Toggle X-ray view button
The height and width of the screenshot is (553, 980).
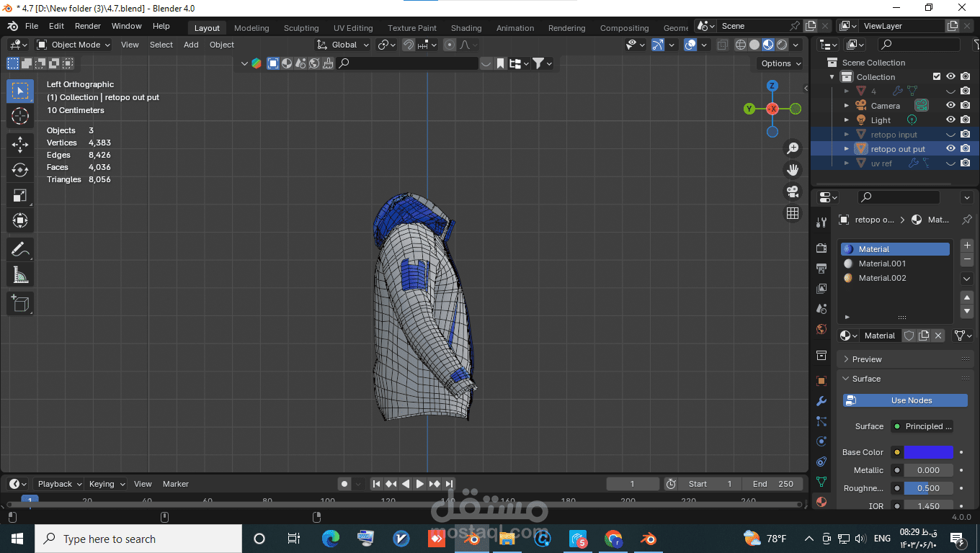point(723,45)
